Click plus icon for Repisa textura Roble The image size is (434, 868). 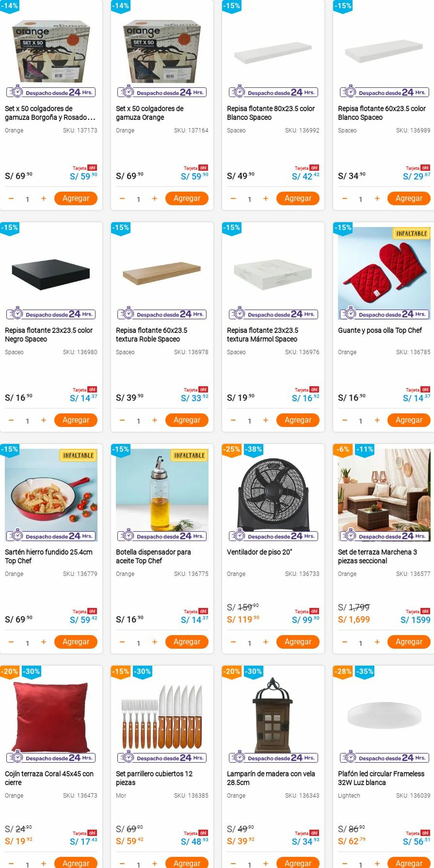(155, 420)
